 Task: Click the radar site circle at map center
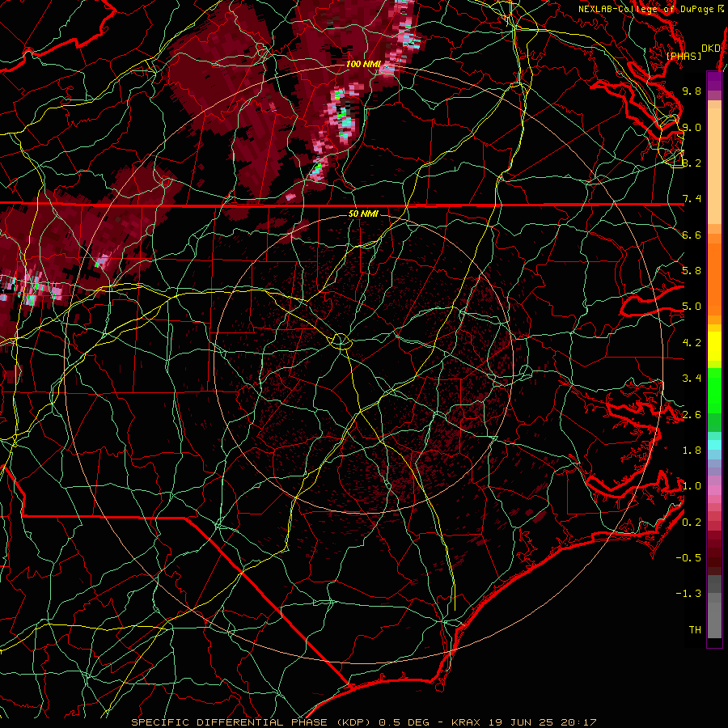pos(341,341)
